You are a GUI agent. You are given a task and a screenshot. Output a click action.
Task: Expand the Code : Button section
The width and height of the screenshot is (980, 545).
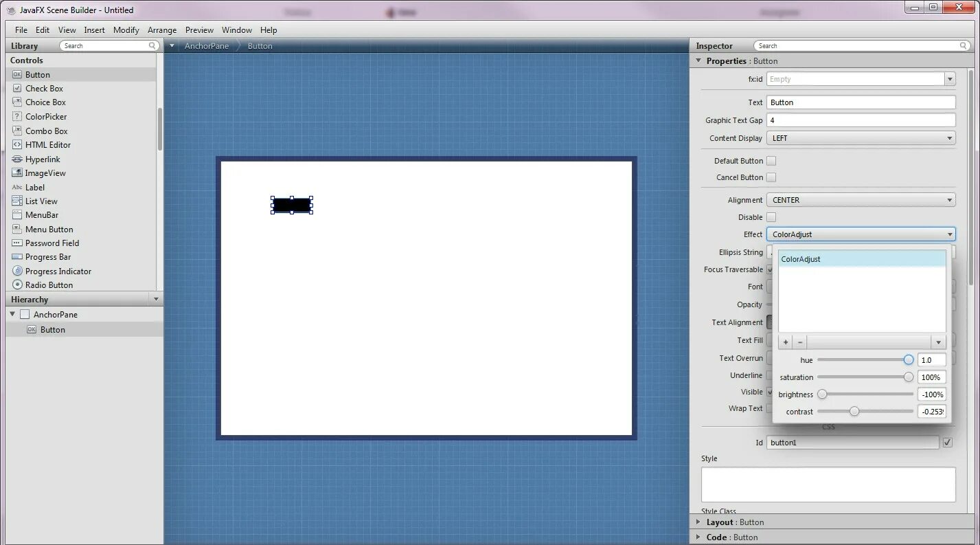tap(698, 537)
